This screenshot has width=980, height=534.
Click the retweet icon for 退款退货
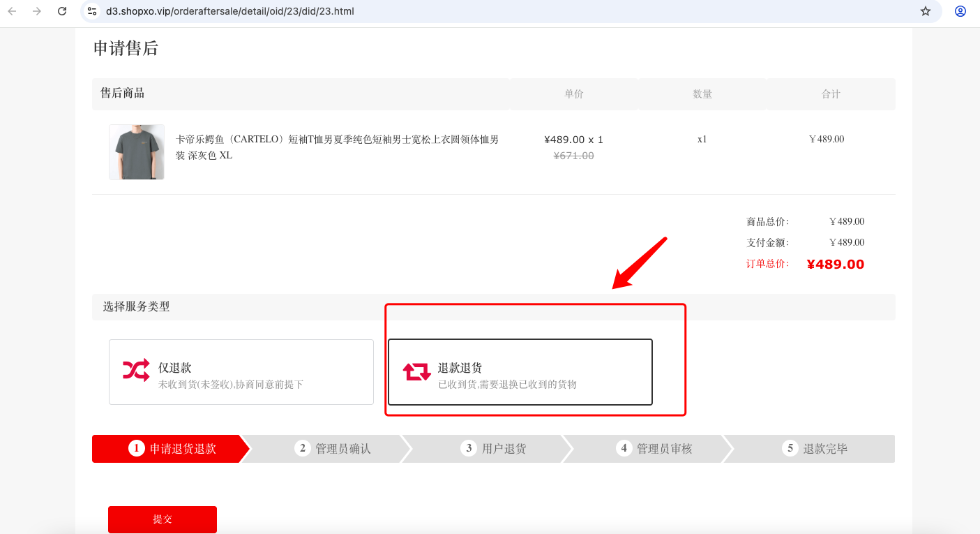(416, 371)
